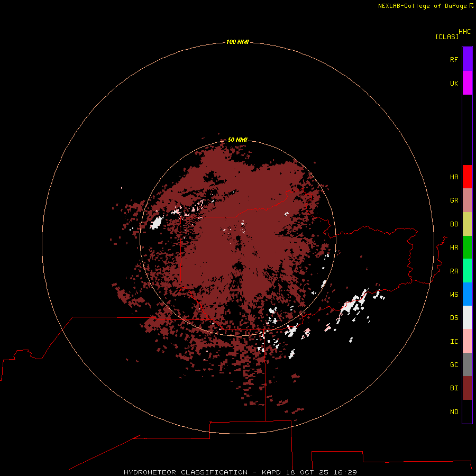The image size is (476, 476).
Task: Click the IC pink legend swatch
Action: pyautogui.click(x=467, y=341)
